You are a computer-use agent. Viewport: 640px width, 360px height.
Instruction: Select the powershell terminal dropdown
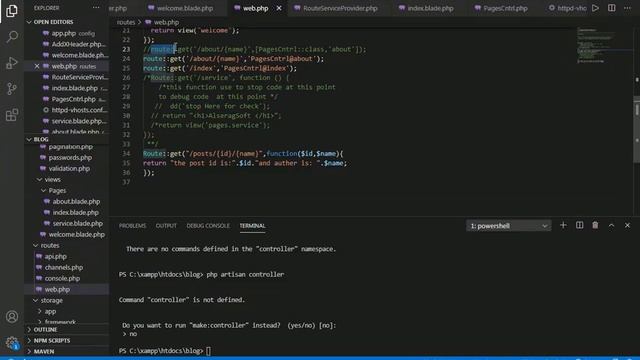tap(509, 226)
